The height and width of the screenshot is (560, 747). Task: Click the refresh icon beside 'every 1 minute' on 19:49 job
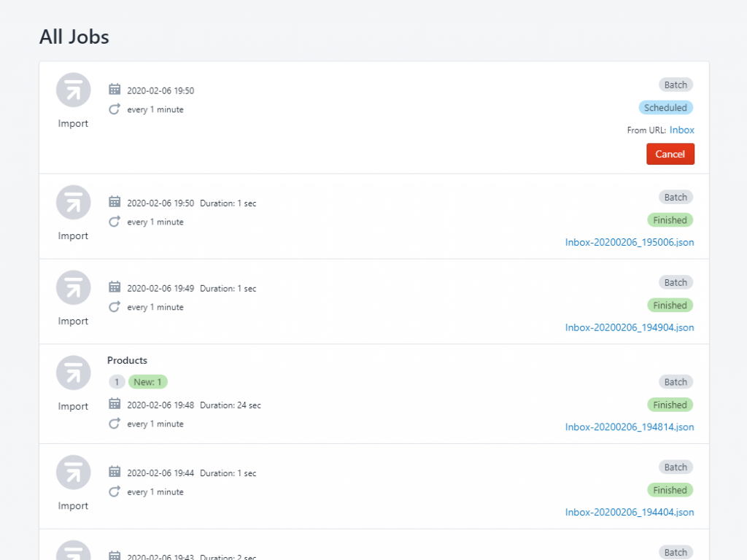115,306
